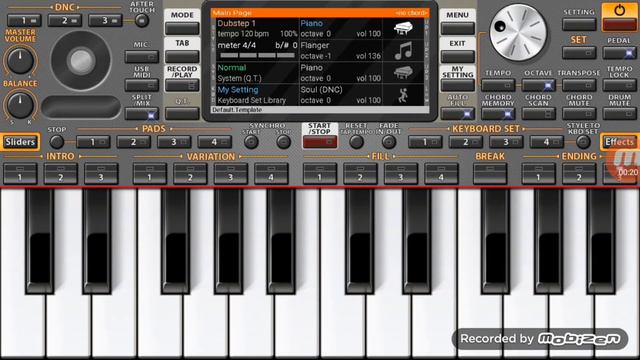
Task: Select Fill 3
Action: pos(400,173)
